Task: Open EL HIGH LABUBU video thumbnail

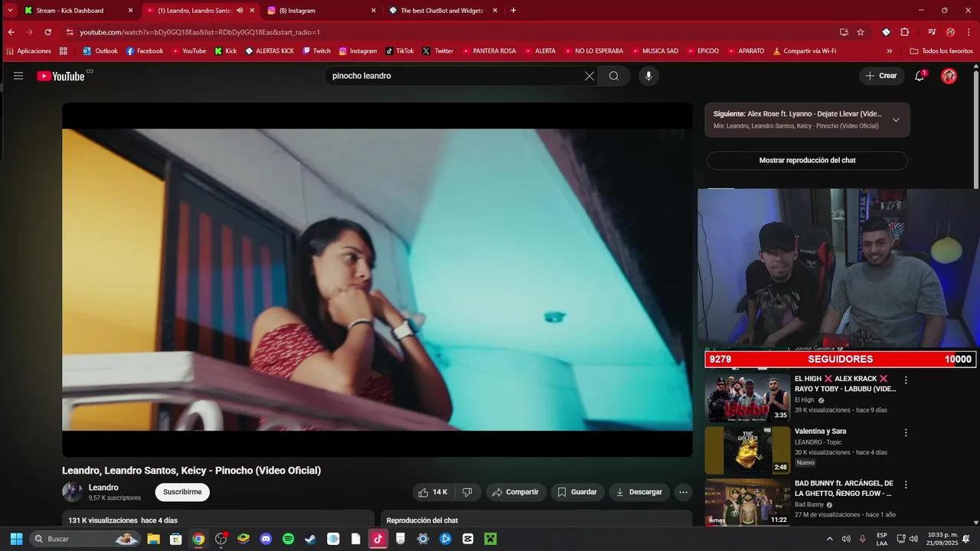Action: [x=748, y=398]
